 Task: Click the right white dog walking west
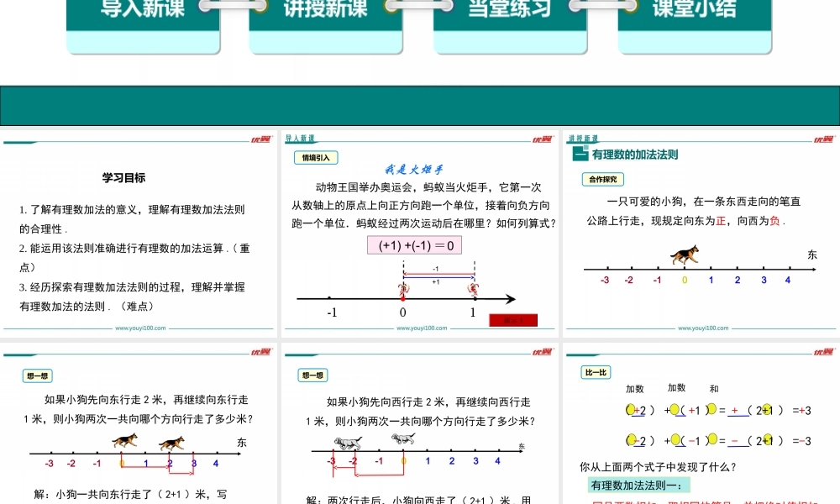(402, 438)
